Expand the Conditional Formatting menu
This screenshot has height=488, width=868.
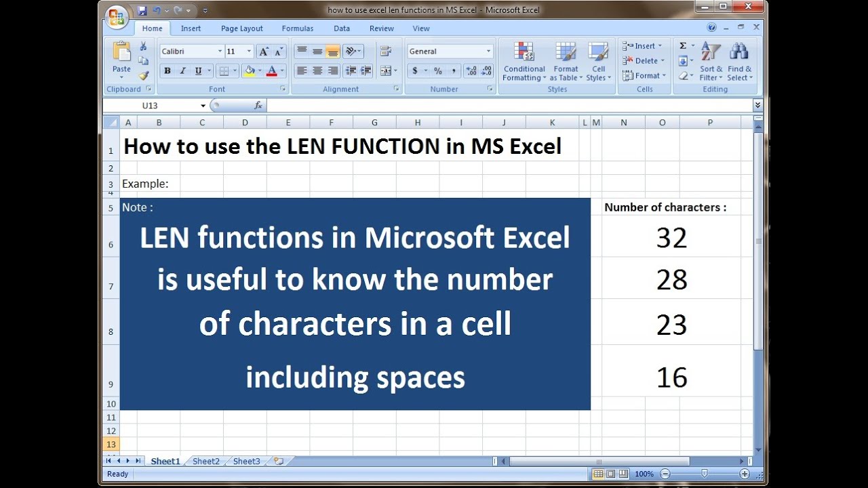tap(524, 62)
